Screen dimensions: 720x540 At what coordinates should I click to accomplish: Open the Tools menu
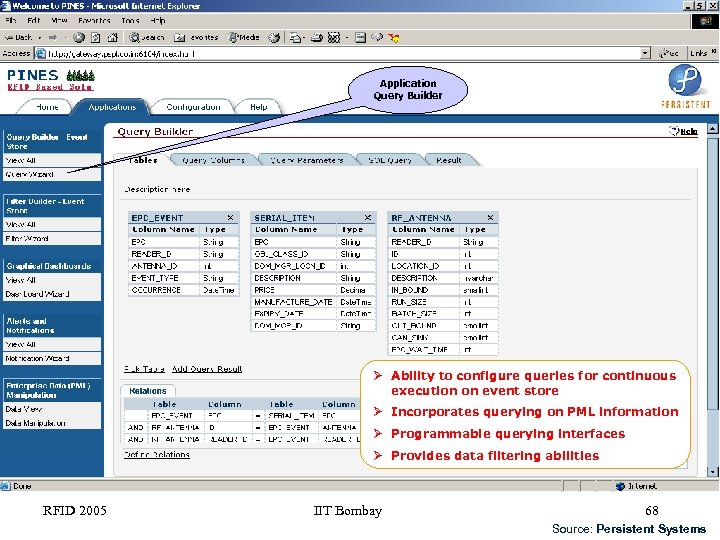coord(130,21)
